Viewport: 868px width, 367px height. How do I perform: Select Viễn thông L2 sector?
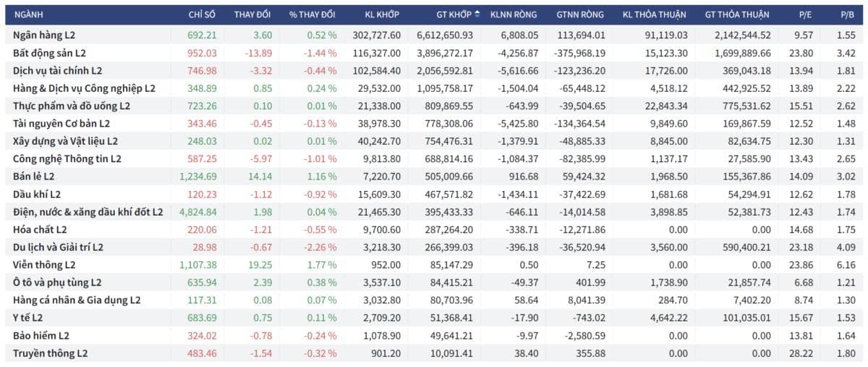[x=434, y=265]
